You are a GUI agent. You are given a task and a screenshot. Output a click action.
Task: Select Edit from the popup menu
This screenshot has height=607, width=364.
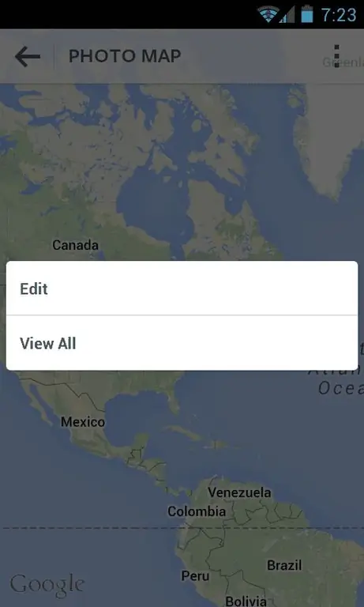point(182,288)
